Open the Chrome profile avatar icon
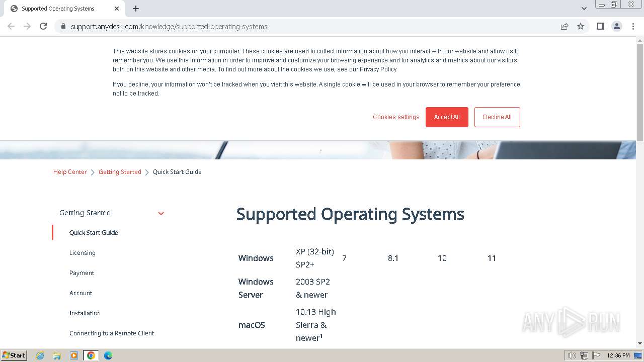Viewport: 644px width, 362px height. coord(617,26)
